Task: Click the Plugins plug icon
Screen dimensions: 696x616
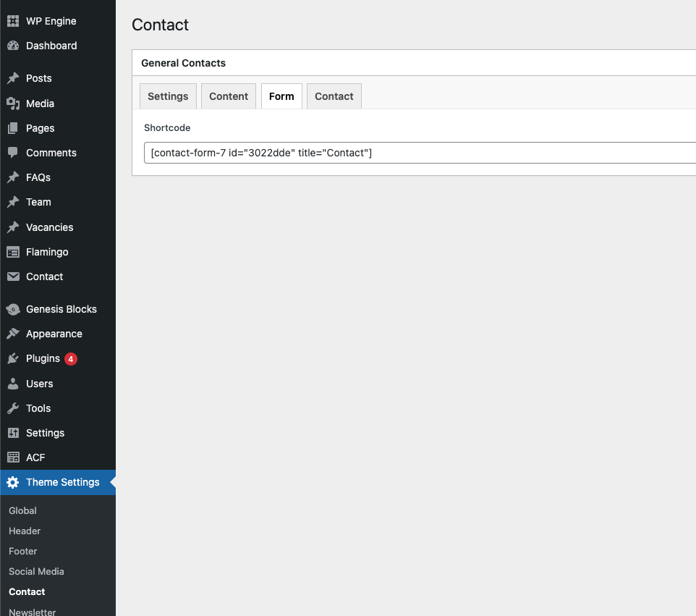Action: pos(13,358)
